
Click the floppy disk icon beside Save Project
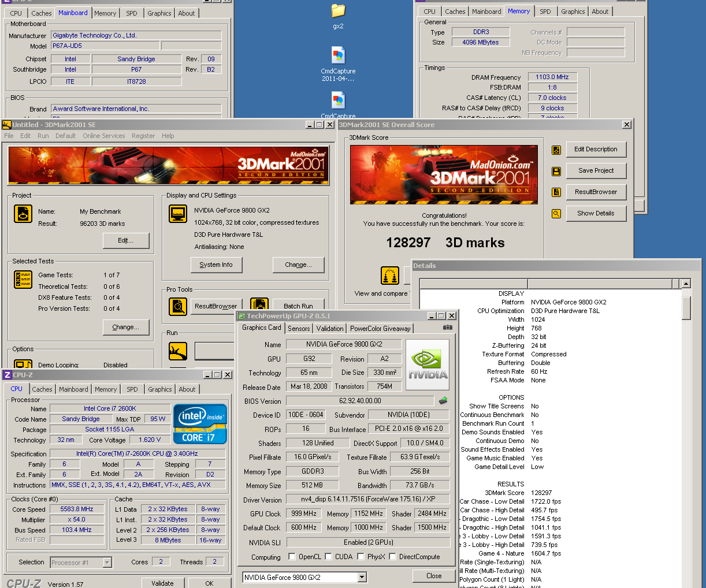(556, 171)
